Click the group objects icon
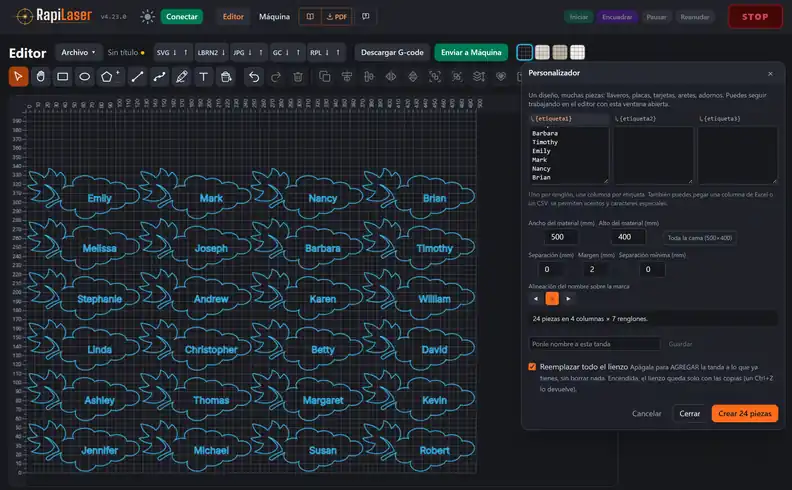The width and height of the screenshot is (792, 490). click(x=435, y=77)
